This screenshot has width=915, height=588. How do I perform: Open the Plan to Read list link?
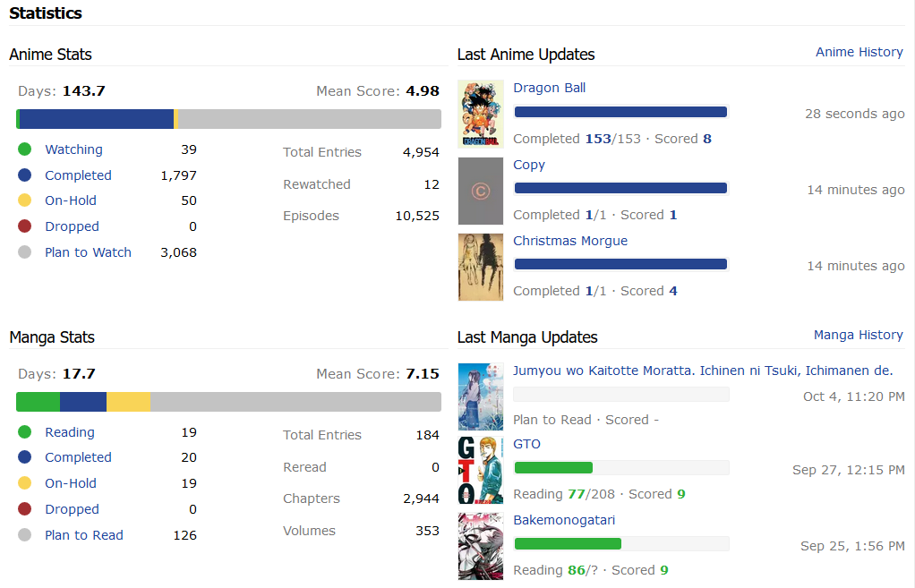coord(84,535)
